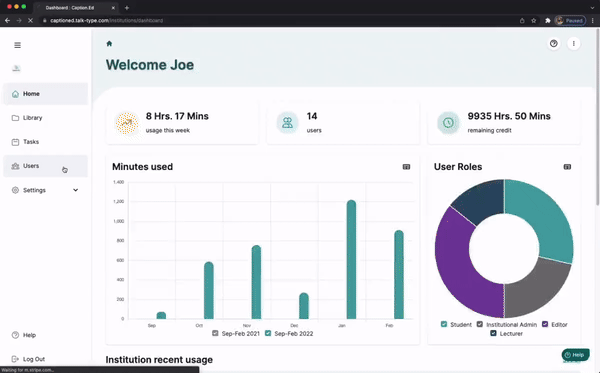
Task: Open Tasks from the sidebar
Action: point(45,142)
